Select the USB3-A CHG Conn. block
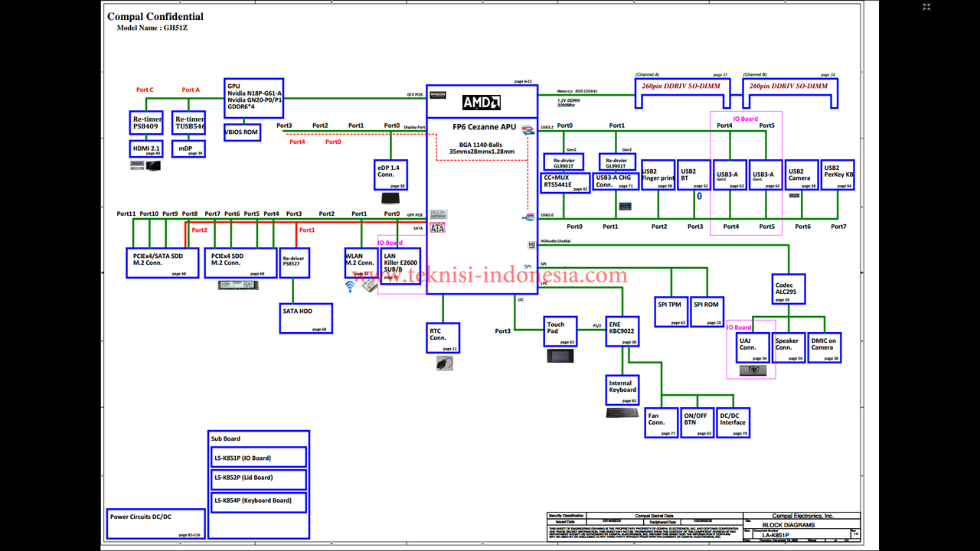 click(x=616, y=182)
